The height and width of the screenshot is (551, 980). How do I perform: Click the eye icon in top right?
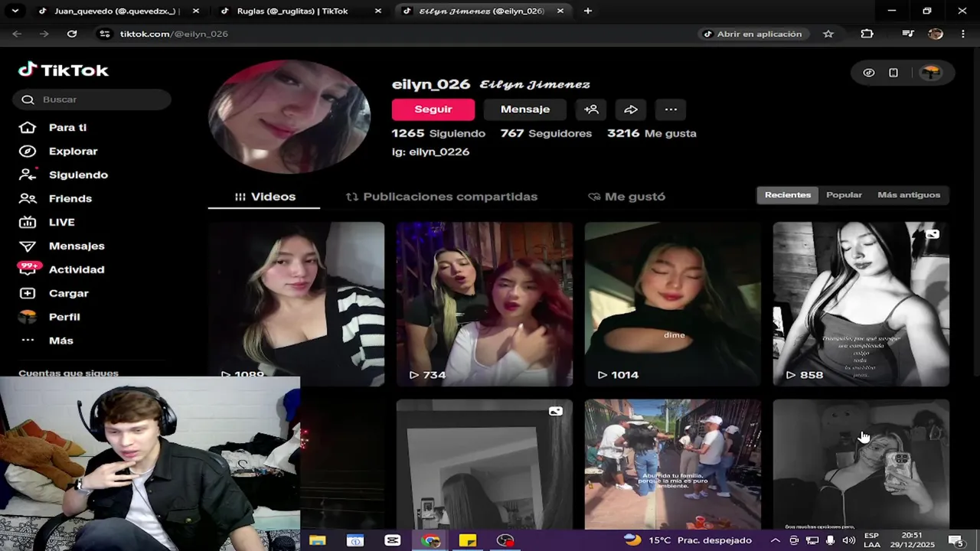point(869,73)
